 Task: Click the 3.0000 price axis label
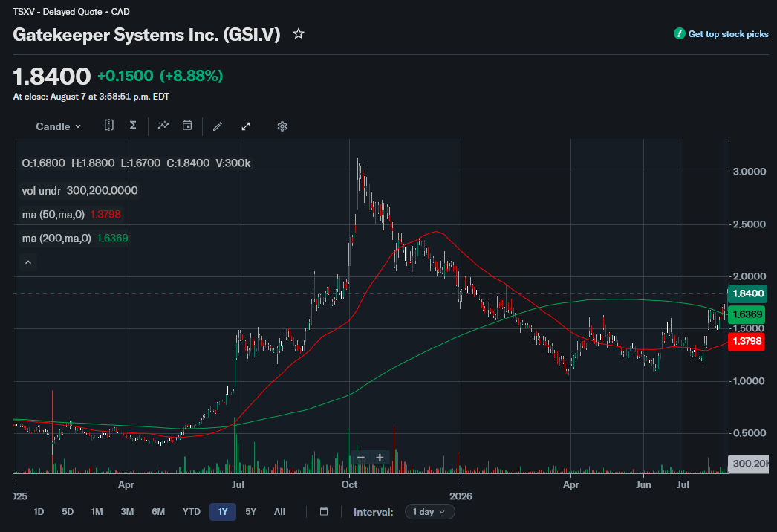(x=750, y=172)
